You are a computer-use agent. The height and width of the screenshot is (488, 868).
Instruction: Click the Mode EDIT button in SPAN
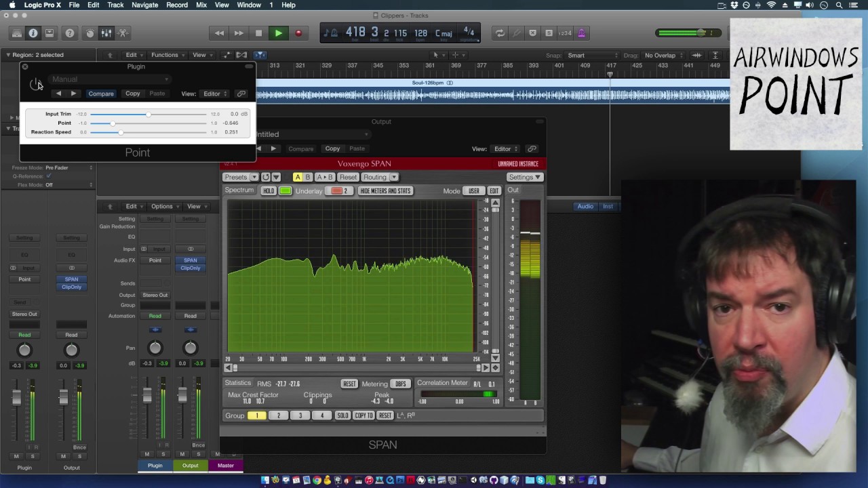point(494,190)
